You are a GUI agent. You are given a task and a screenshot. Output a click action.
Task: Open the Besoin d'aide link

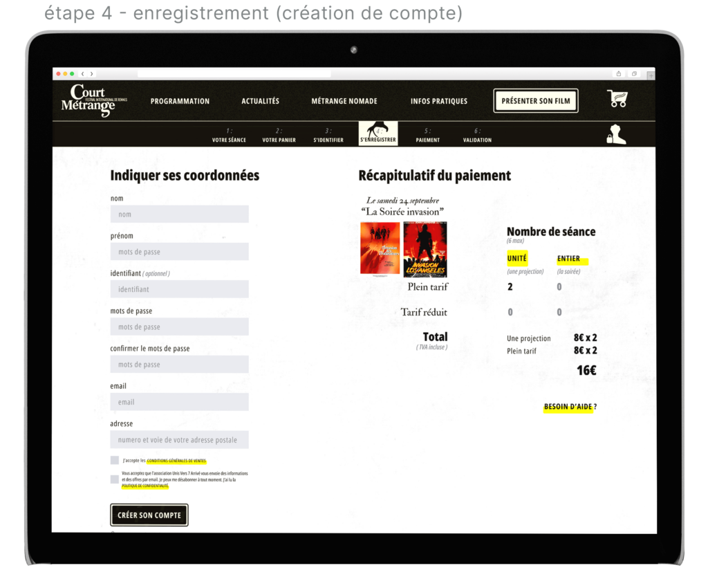pyautogui.click(x=570, y=407)
